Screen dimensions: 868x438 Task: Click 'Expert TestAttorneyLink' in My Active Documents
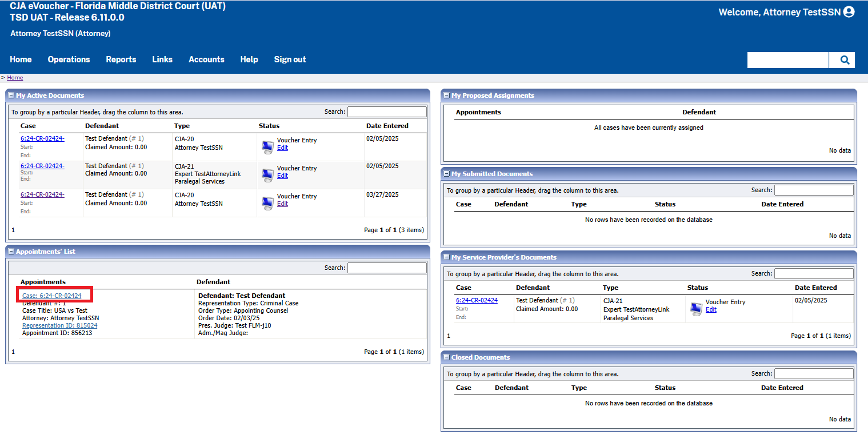click(207, 174)
